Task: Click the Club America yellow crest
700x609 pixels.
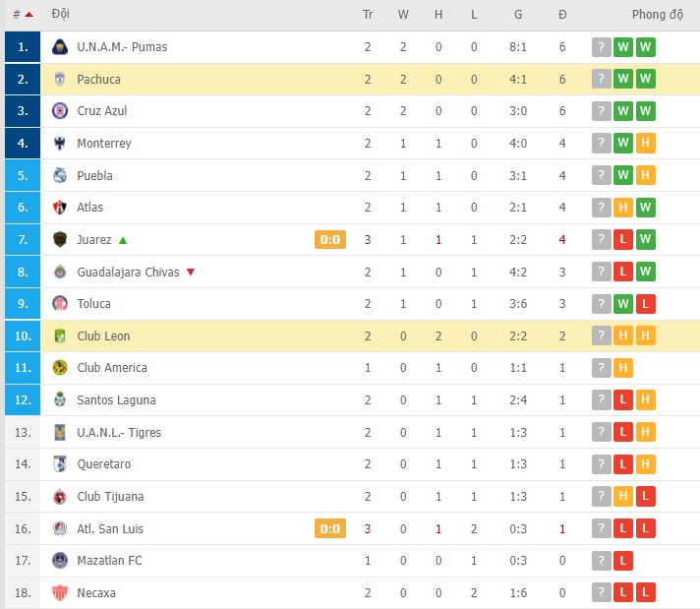Action: tap(60, 368)
